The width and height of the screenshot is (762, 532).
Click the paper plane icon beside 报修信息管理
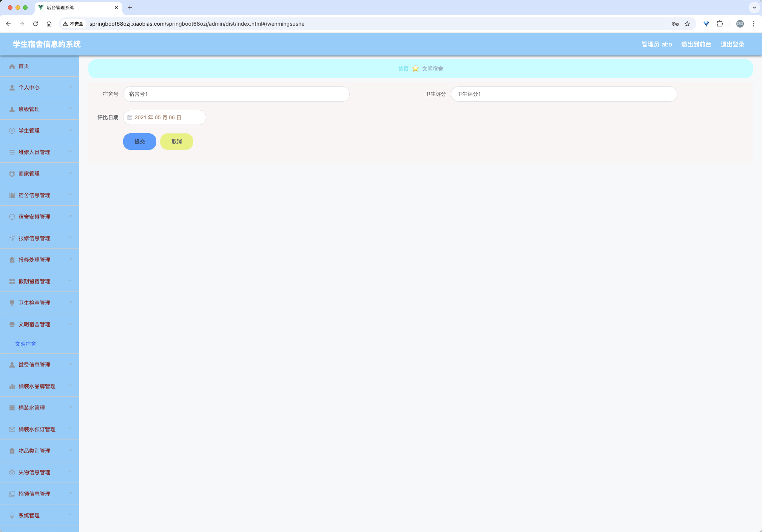coord(12,239)
